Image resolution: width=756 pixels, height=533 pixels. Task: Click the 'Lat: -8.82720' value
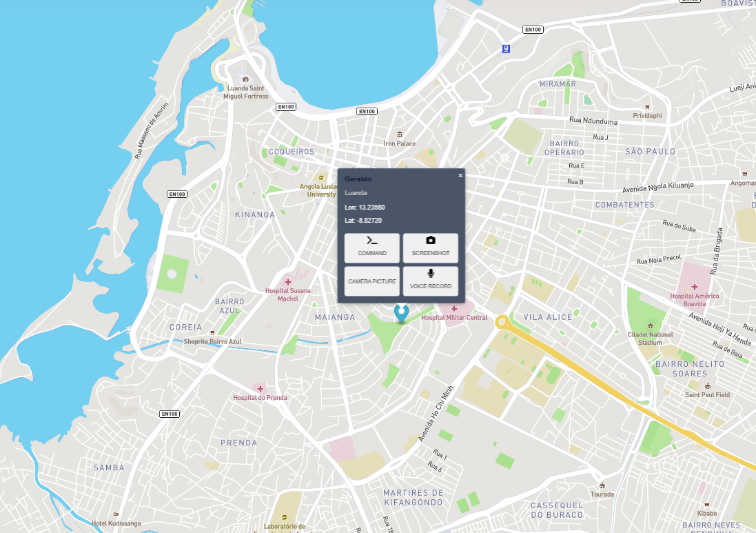tap(363, 221)
